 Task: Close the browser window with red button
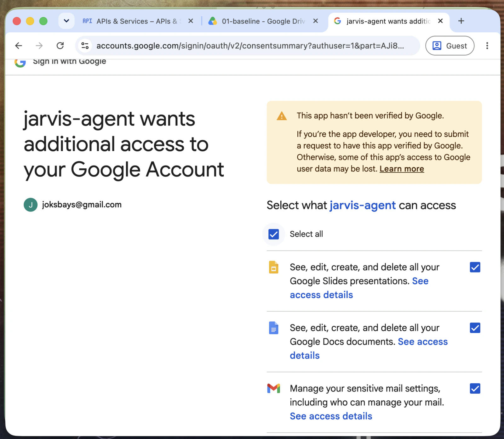(x=17, y=21)
